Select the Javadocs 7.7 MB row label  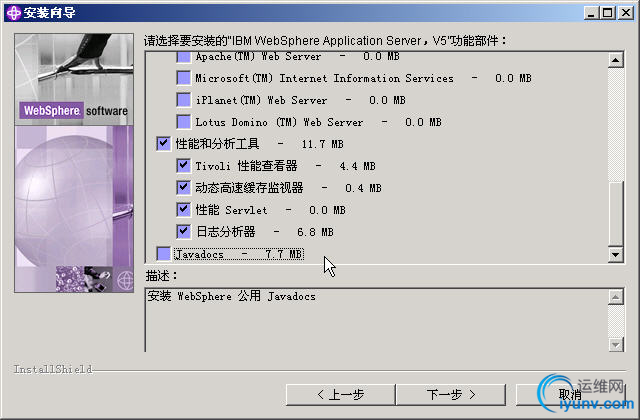239,254
